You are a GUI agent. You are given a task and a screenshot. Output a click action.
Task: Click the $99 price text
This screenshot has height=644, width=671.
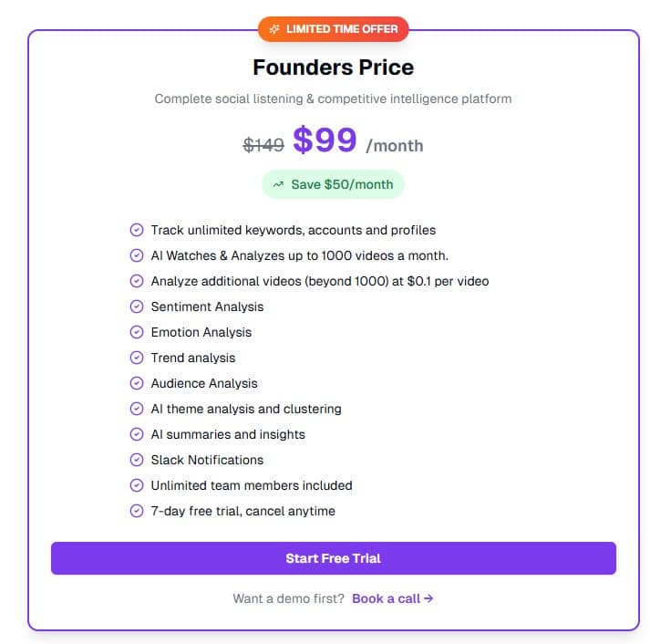325,140
